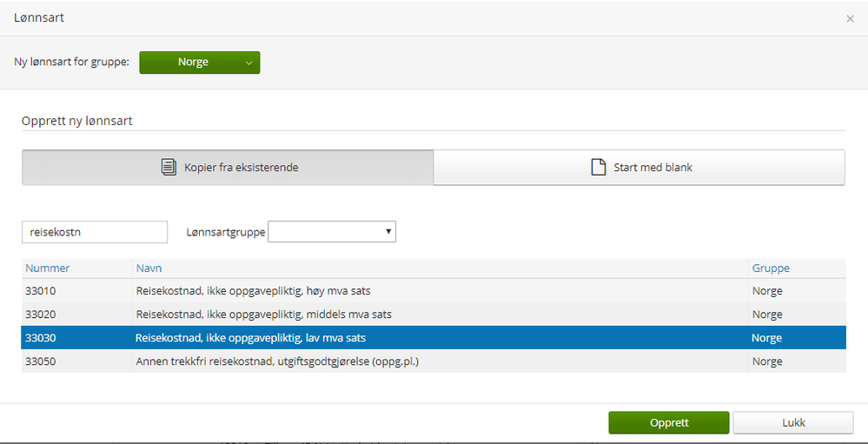Sort by Navn column header
This screenshot has height=444, width=868.
(149, 268)
